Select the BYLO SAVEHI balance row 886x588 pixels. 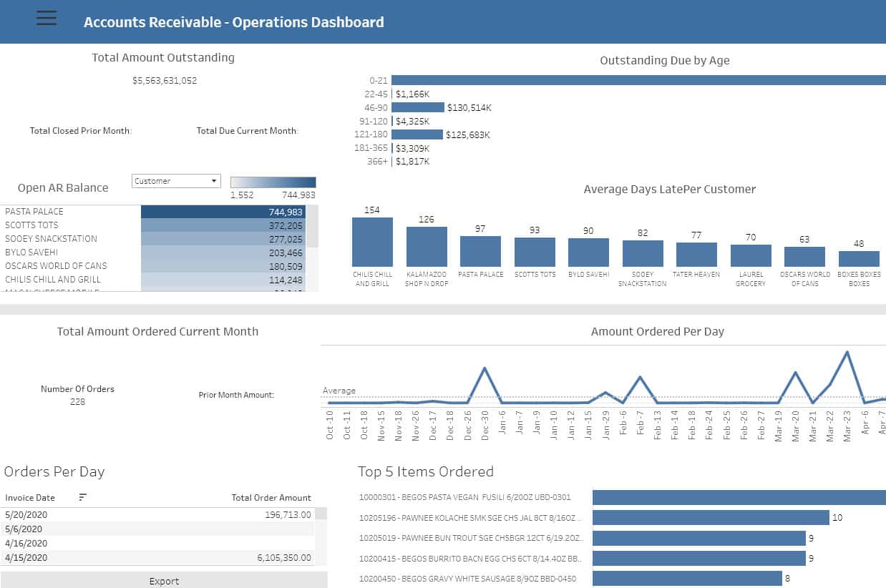[x=153, y=253]
